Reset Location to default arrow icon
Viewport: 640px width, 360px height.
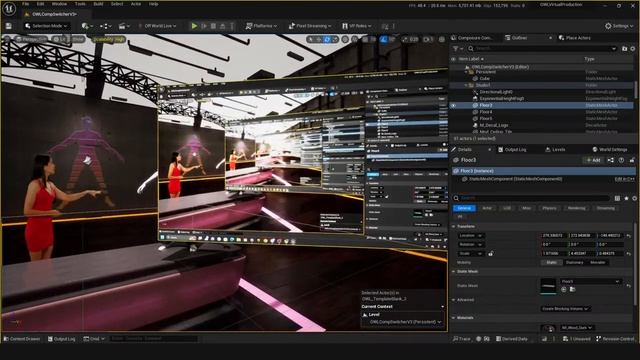pyautogui.click(x=629, y=236)
